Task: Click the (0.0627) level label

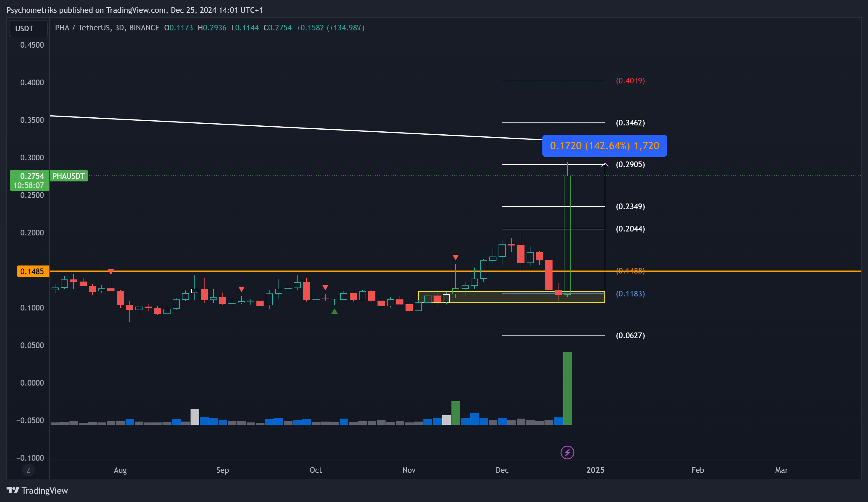Action: click(x=630, y=335)
